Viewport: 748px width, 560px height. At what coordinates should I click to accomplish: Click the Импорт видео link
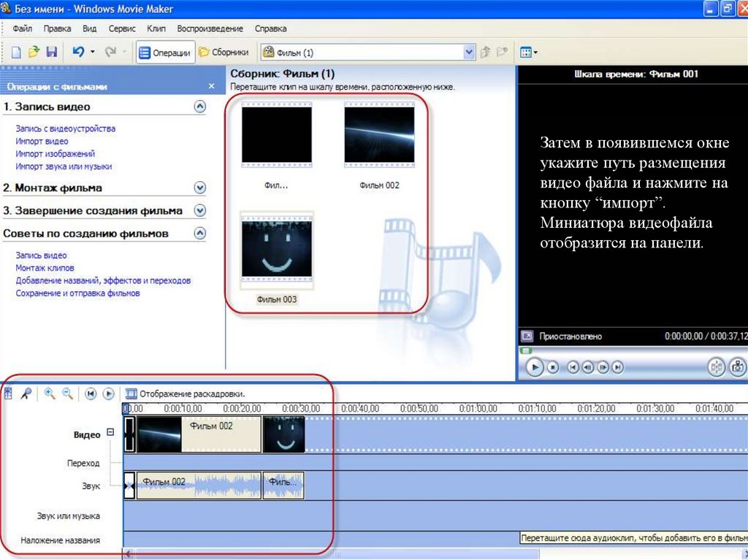42,141
